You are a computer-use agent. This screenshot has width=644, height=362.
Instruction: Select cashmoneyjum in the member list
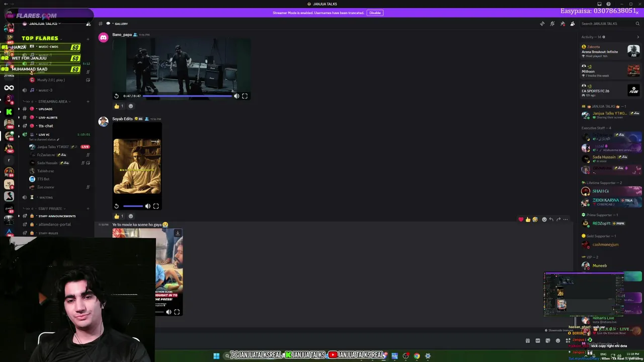[x=611, y=244]
